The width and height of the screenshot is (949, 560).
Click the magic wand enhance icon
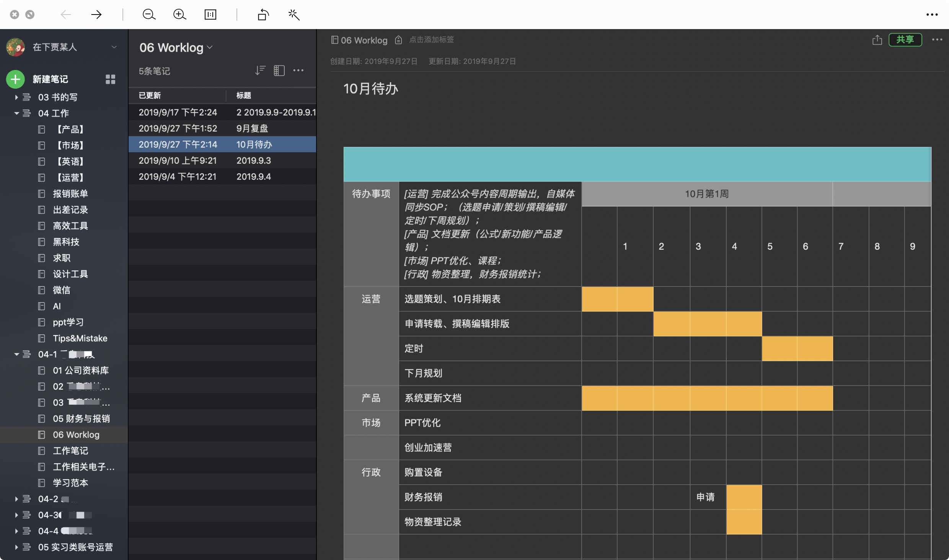[294, 15]
